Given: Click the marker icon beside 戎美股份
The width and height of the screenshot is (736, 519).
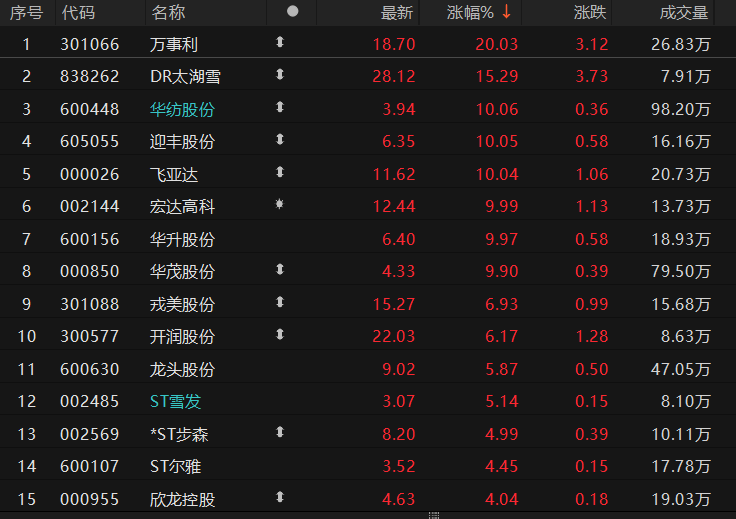Looking at the screenshot, I should coord(280,303).
